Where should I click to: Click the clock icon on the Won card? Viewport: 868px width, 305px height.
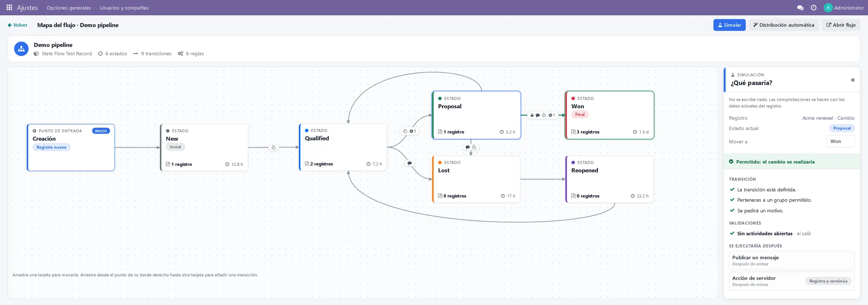pyautogui.click(x=635, y=132)
